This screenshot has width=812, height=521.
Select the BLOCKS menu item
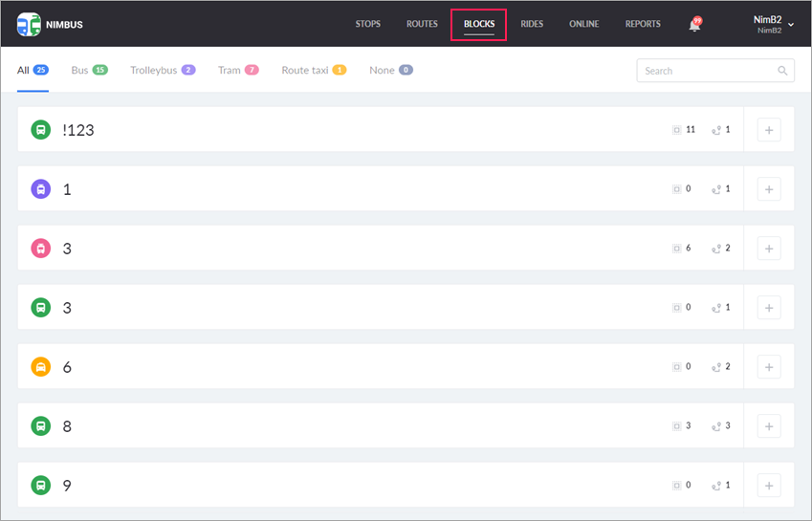479,24
